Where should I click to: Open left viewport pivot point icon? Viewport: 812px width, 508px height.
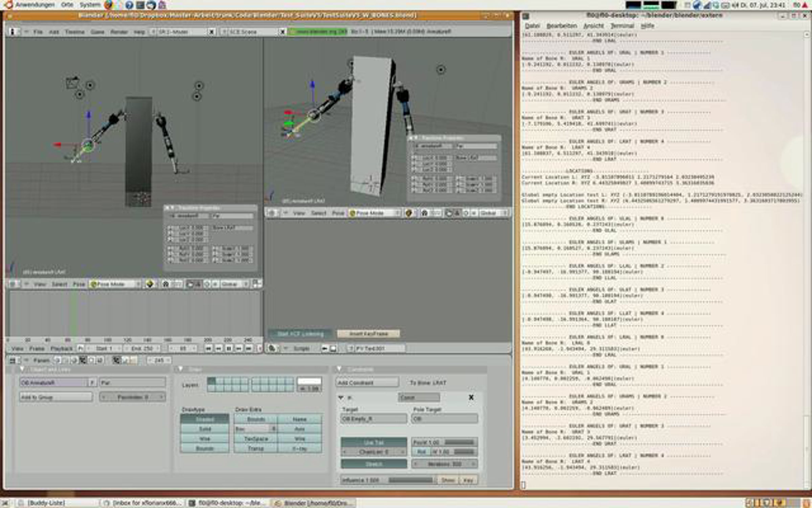coord(166,284)
